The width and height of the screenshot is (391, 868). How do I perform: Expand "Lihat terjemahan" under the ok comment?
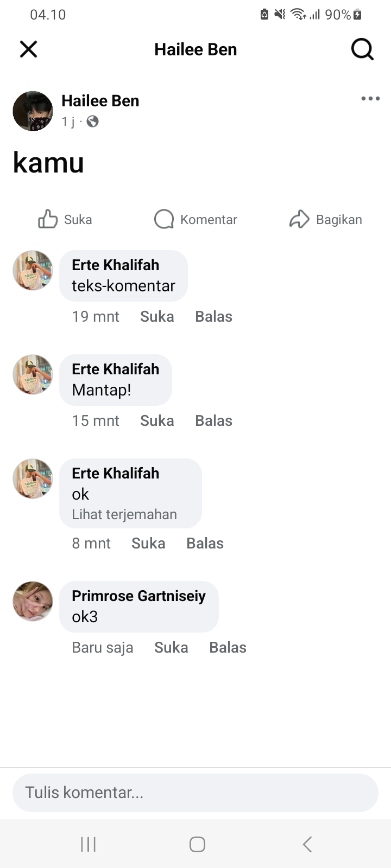pyautogui.click(x=124, y=514)
